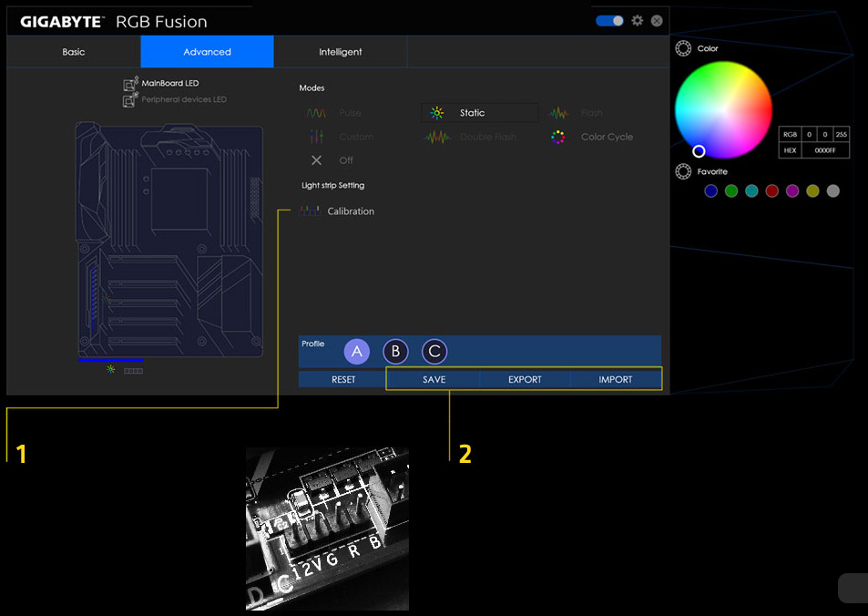Select profile B

click(x=396, y=351)
